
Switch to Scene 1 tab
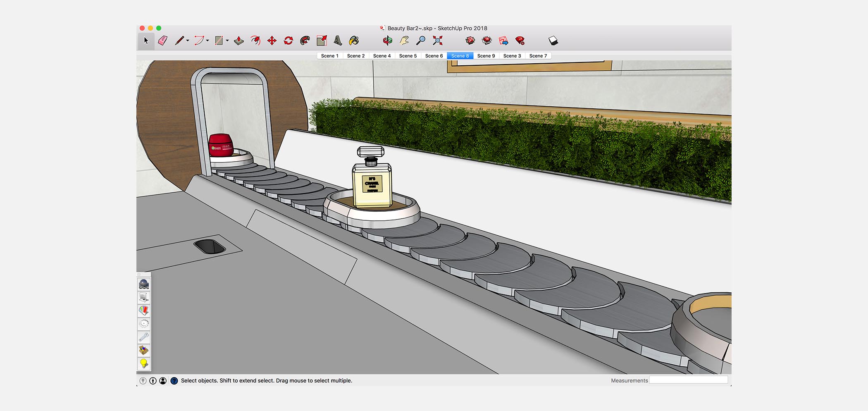tap(330, 56)
